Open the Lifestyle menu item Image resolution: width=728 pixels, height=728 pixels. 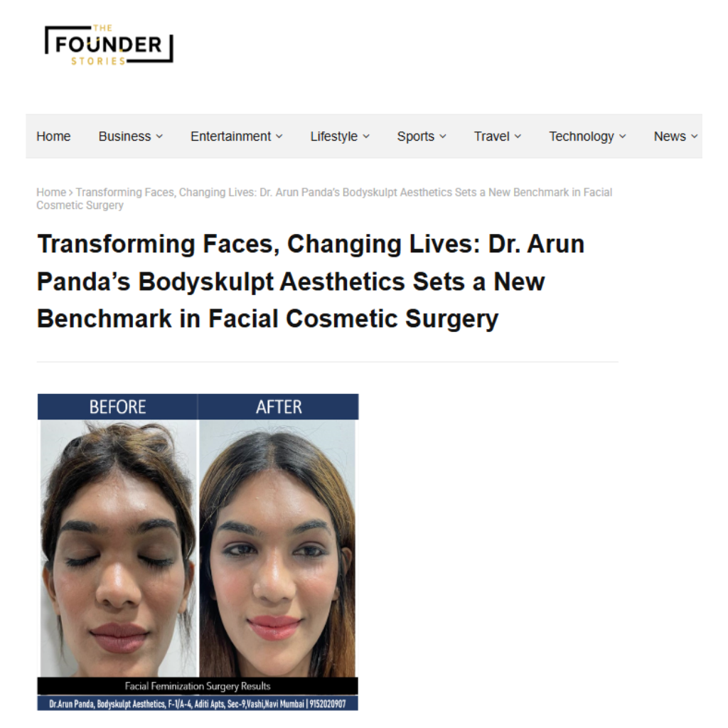click(x=334, y=136)
